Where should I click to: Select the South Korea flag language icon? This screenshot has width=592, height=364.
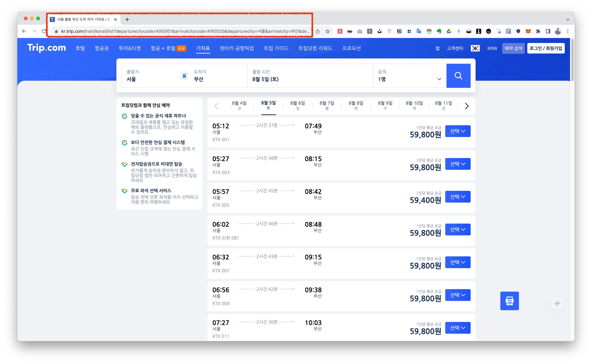coord(475,48)
